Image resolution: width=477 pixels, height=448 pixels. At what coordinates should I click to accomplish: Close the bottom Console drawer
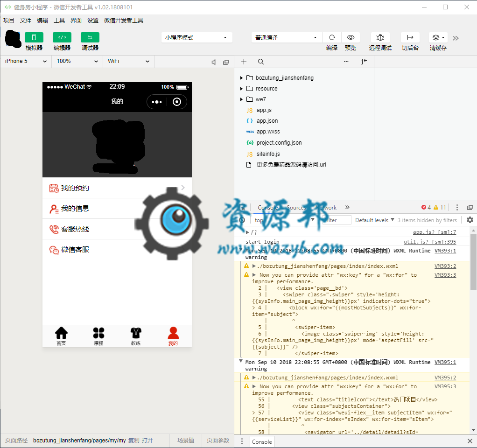coord(470,441)
